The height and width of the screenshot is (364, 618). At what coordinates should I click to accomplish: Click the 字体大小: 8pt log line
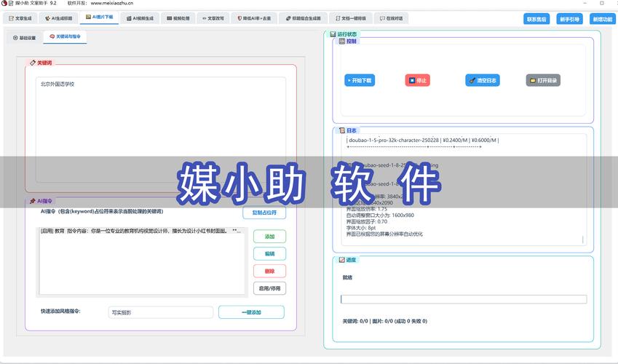coord(360,228)
